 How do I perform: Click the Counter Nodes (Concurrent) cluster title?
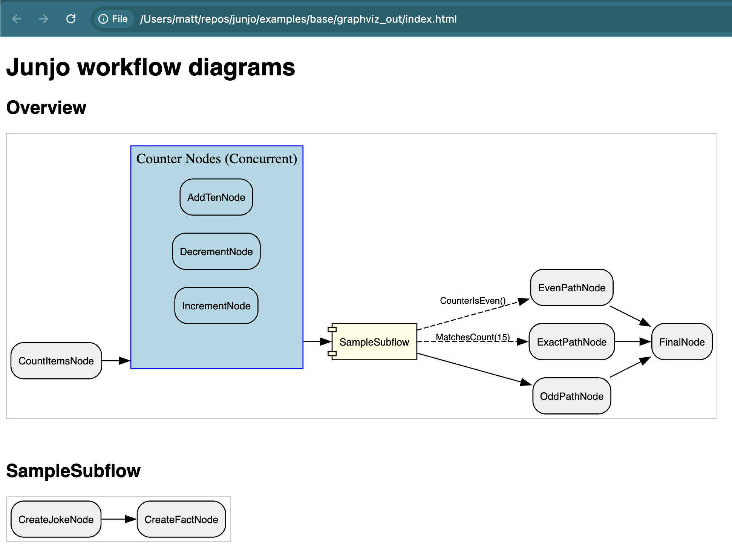coord(216,159)
